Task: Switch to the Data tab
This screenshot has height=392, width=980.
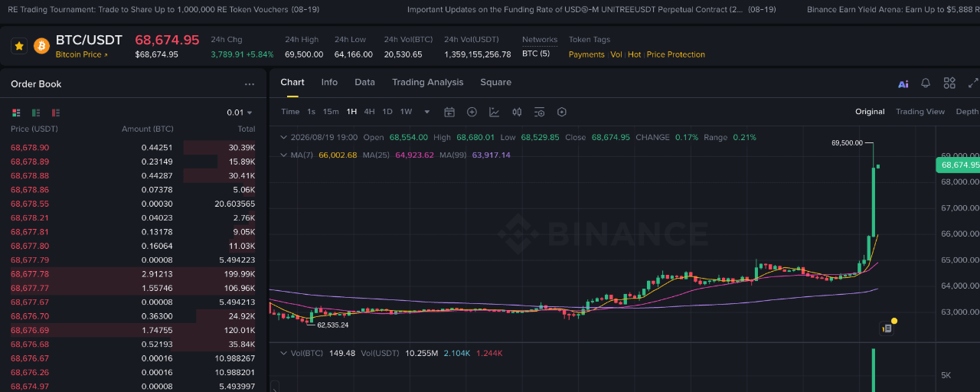Action: coord(364,82)
